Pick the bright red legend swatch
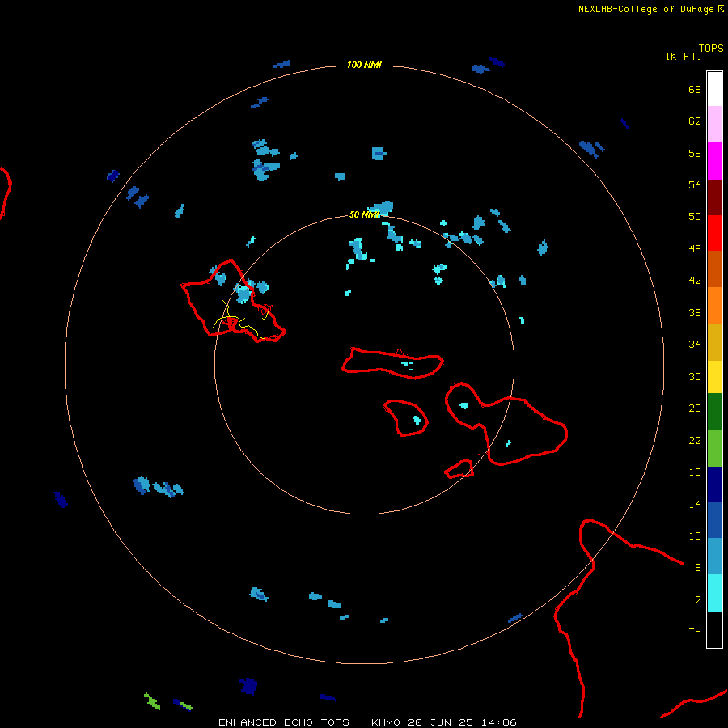 (714, 233)
